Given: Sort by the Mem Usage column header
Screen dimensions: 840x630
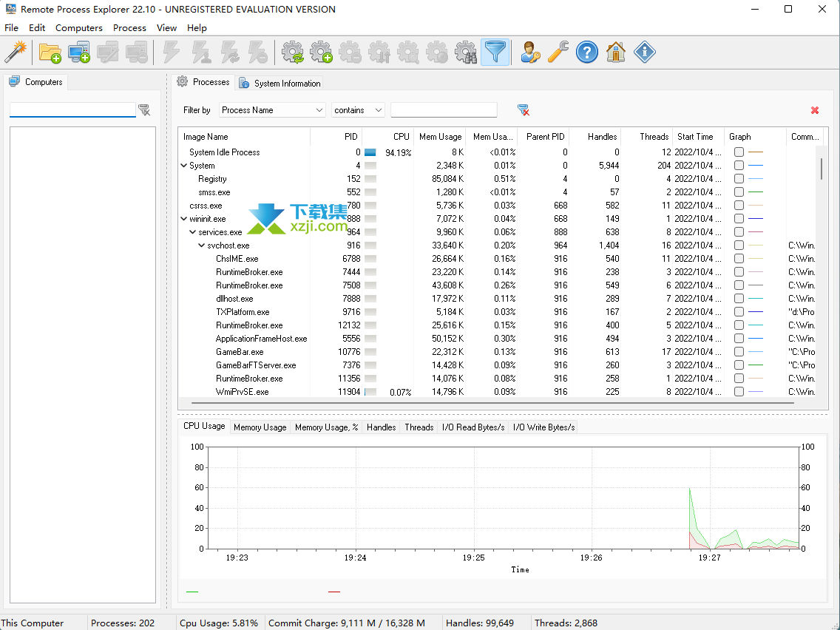Looking at the screenshot, I should [x=440, y=137].
